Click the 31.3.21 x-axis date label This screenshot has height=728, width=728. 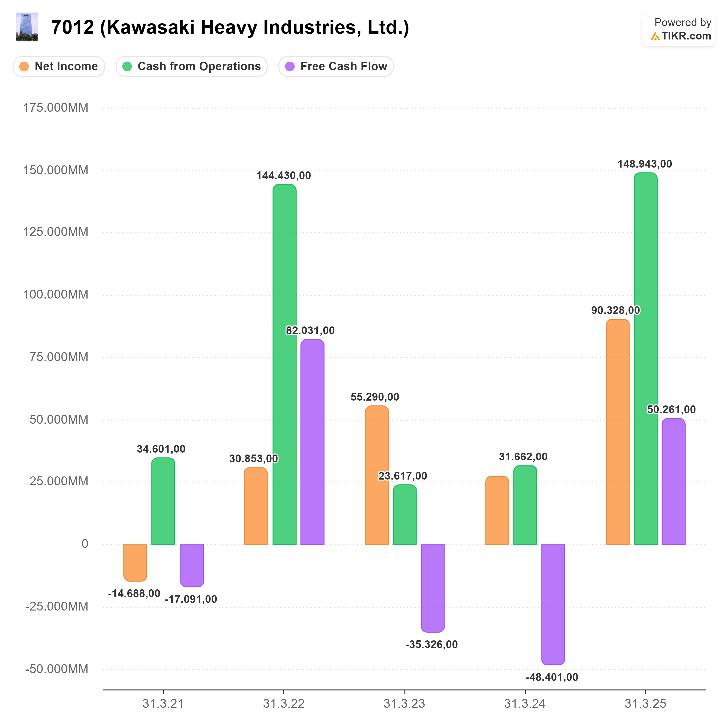click(163, 703)
